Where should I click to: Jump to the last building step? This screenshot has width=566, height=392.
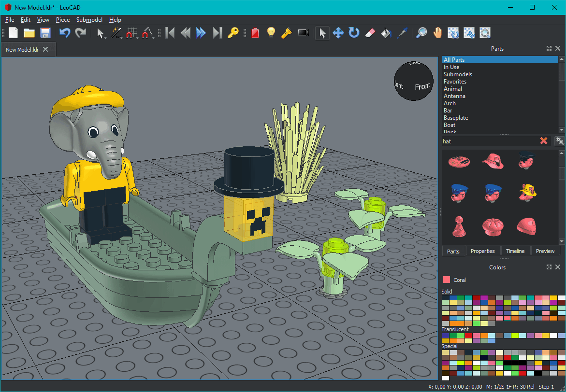[x=217, y=33]
